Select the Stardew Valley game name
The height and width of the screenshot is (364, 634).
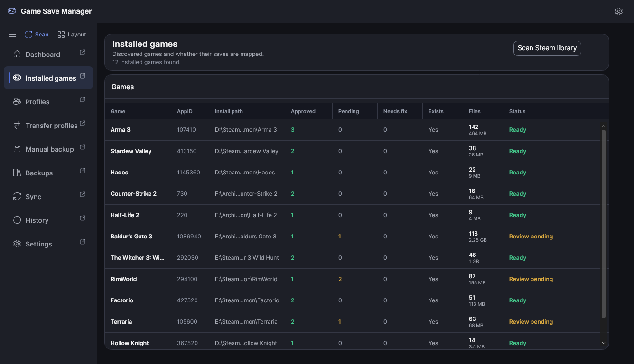(131, 151)
